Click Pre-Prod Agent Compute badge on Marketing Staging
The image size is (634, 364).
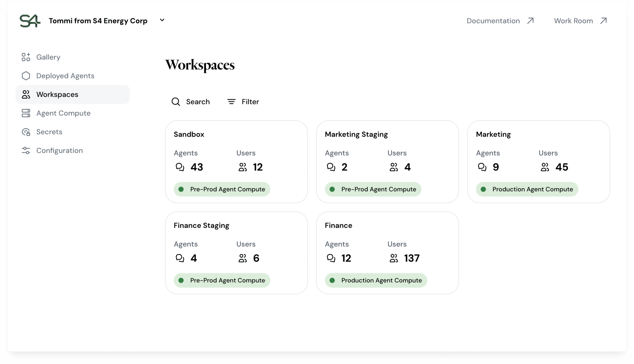[x=373, y=189]
